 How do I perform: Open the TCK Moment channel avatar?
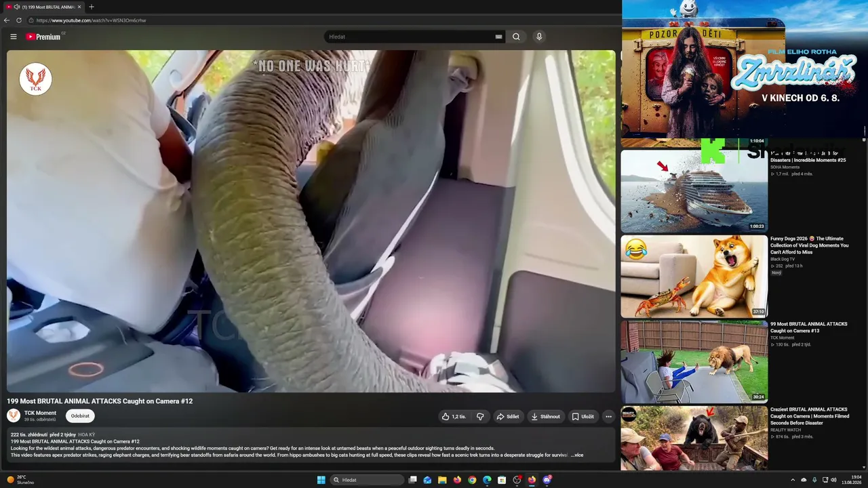pos(14,415)
